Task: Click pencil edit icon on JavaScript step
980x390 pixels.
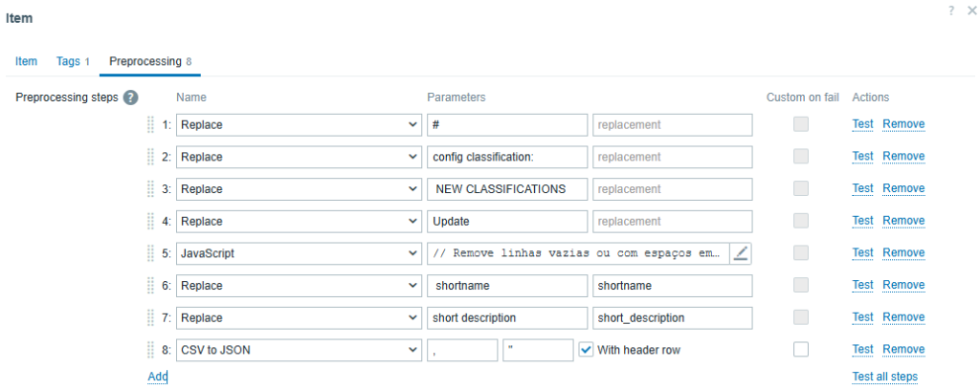Action: [741, 253]
